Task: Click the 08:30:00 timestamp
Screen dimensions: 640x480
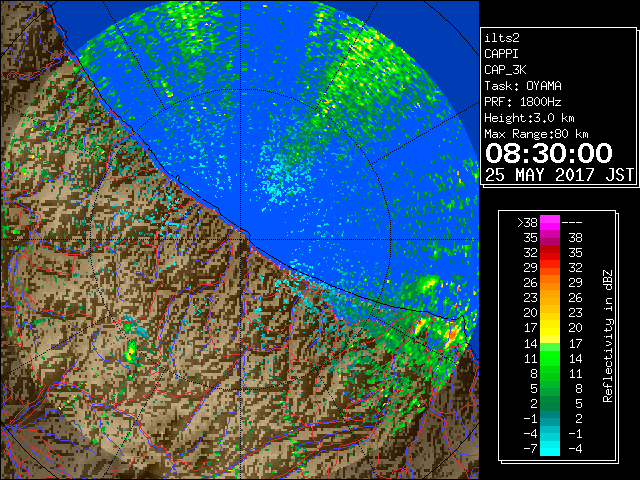Action: (x=549, y=153)
